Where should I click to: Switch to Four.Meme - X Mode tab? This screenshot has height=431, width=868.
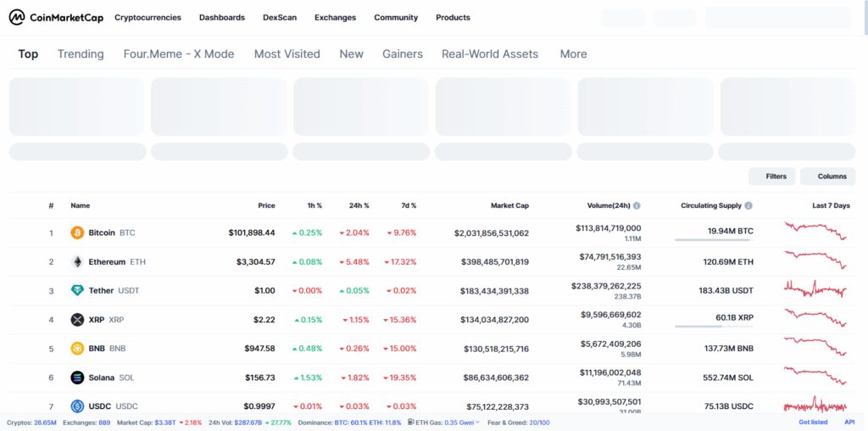coord(179,53)
